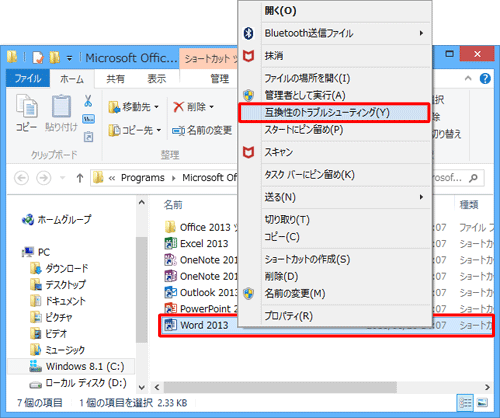
Task: Select ローカル ディスク (D:) drive
Action: pyautogui.click(x=78, y=383)
